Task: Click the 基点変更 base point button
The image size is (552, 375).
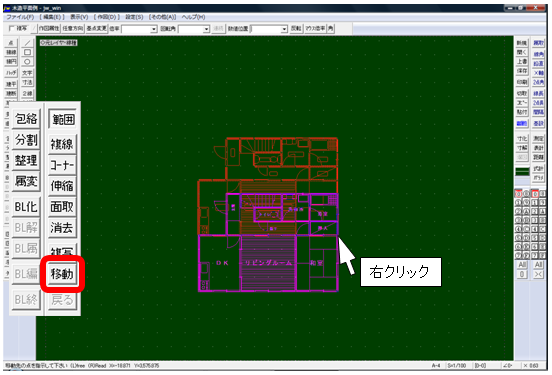Action: (96, 29)
